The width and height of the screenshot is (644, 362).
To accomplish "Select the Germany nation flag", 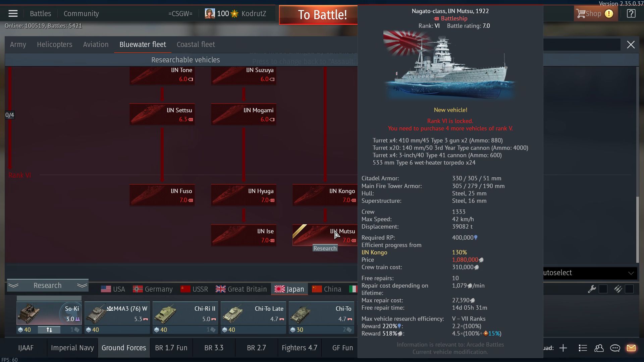I will (x=153, y=289).
